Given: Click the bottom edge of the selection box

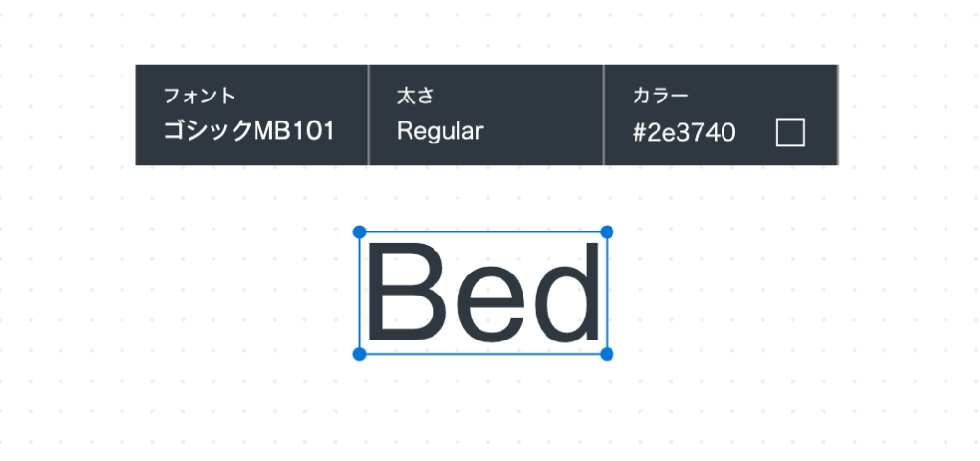Looking at the screenshot, I should pyautogui.click(x=483, y=354).
